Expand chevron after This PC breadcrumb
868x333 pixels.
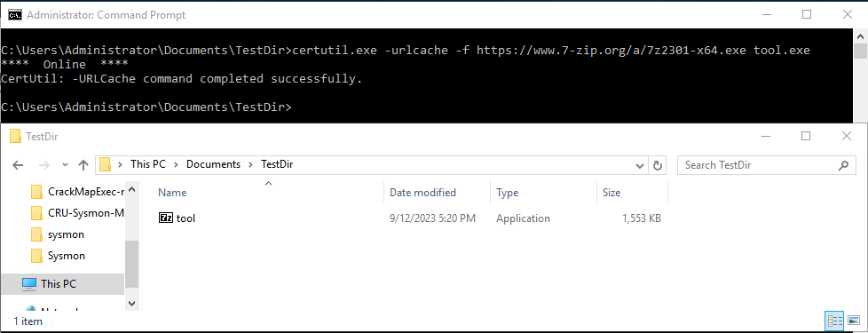[177, 164]
